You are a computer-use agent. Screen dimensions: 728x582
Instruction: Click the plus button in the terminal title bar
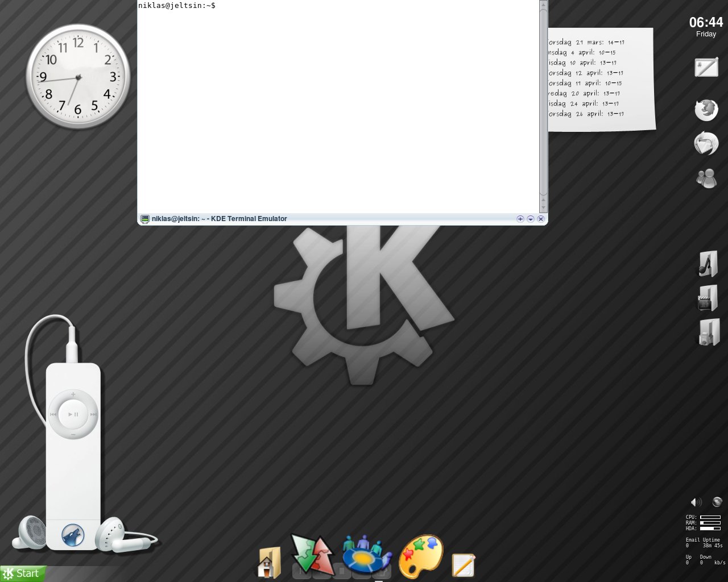coord(520,219)
